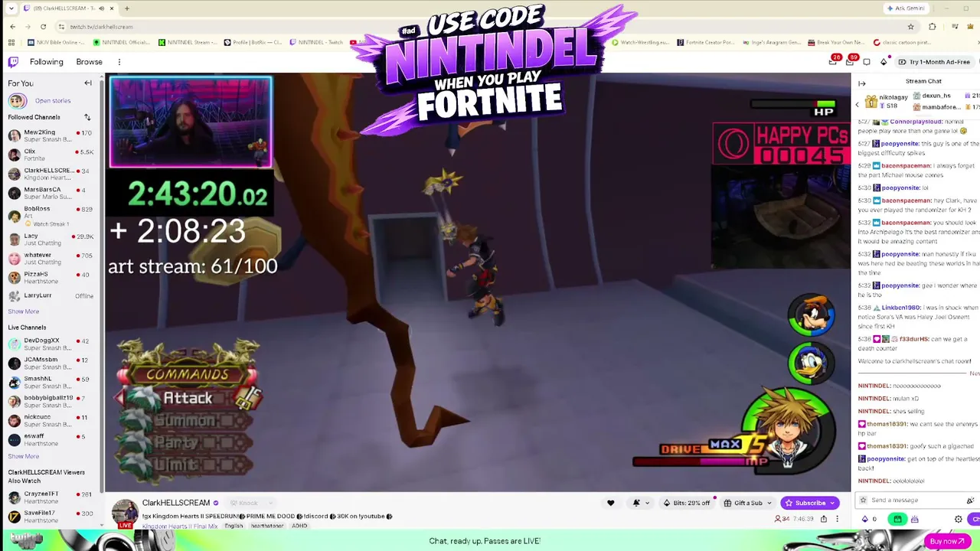Click the Buy now button in the banner
This screenshot has height=551, width=980.
(x=946, y=541)
